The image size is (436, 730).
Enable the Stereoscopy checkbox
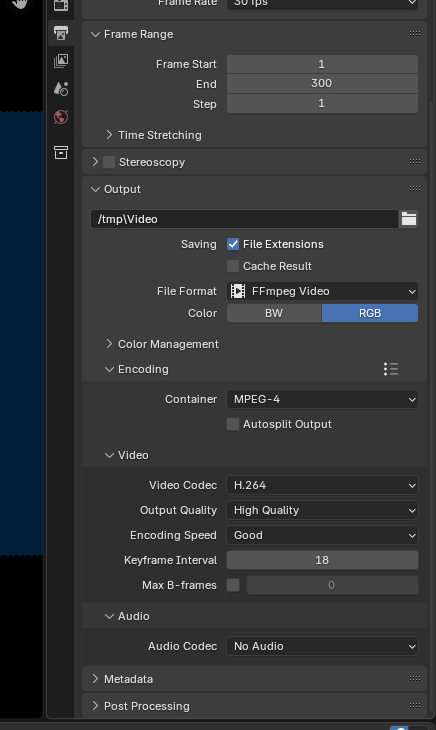click(x=109, y=162)
